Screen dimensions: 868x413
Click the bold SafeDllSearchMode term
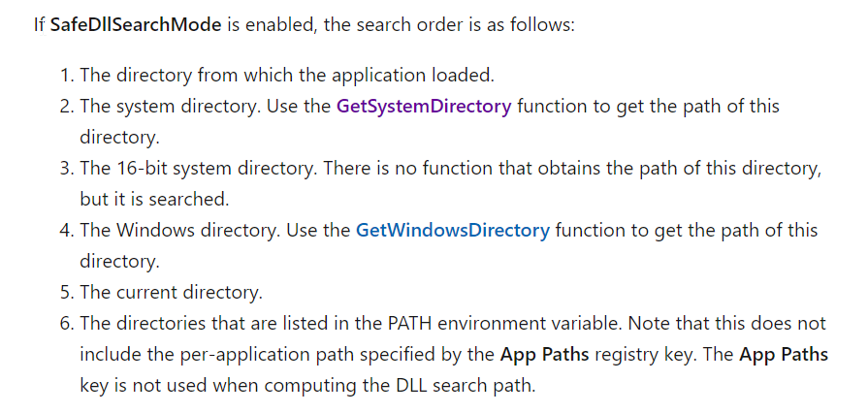coord(135,22)
